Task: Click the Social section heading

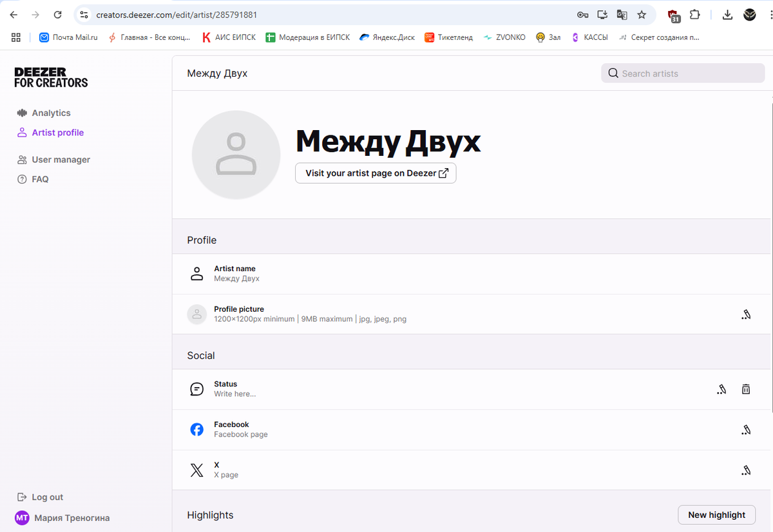Action: [x=201, y=356]
